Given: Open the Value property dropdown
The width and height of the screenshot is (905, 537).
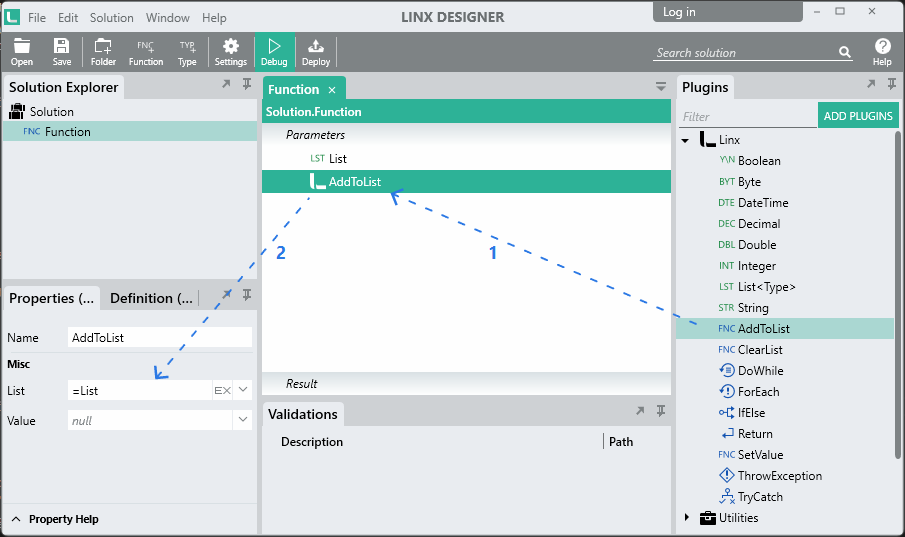Looking at the screenshot, I should pos(243,420).
